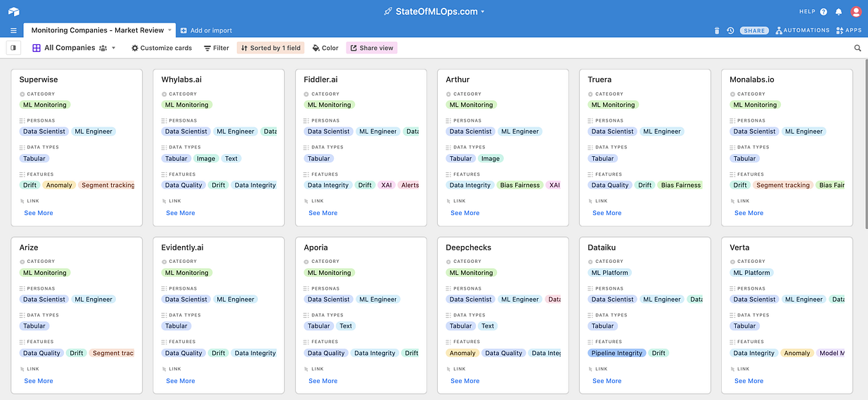Follow See More link on Fiddler.ai card
This screenshot has height=400, width=868.
(x=323, y=213)
